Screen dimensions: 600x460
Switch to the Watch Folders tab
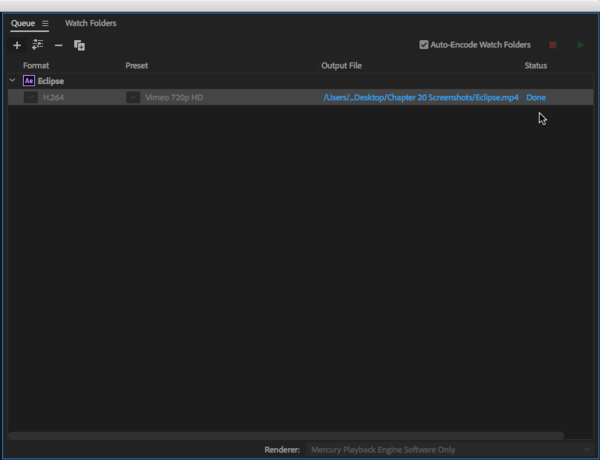[90, 23]
